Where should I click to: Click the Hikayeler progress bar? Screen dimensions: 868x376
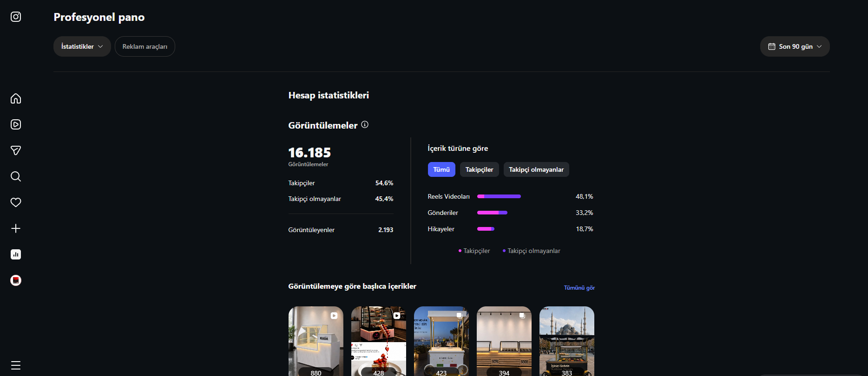pyautogui.click(x=486, y=229)
